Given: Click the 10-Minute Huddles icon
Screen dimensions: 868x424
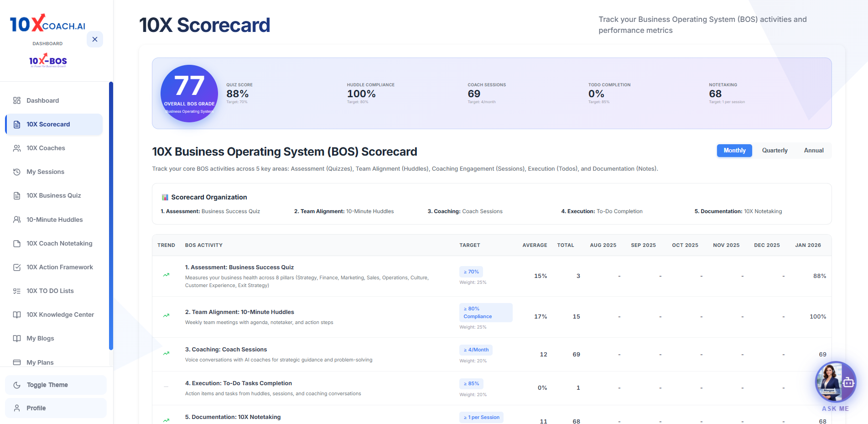Looking at the screenshot, I should (17, 220).
